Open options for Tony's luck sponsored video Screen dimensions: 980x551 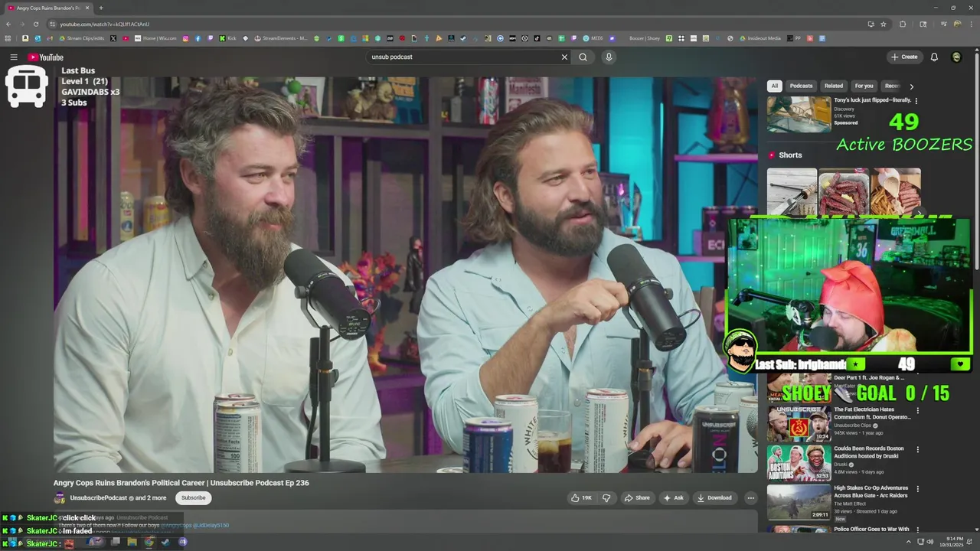(916, 100)
